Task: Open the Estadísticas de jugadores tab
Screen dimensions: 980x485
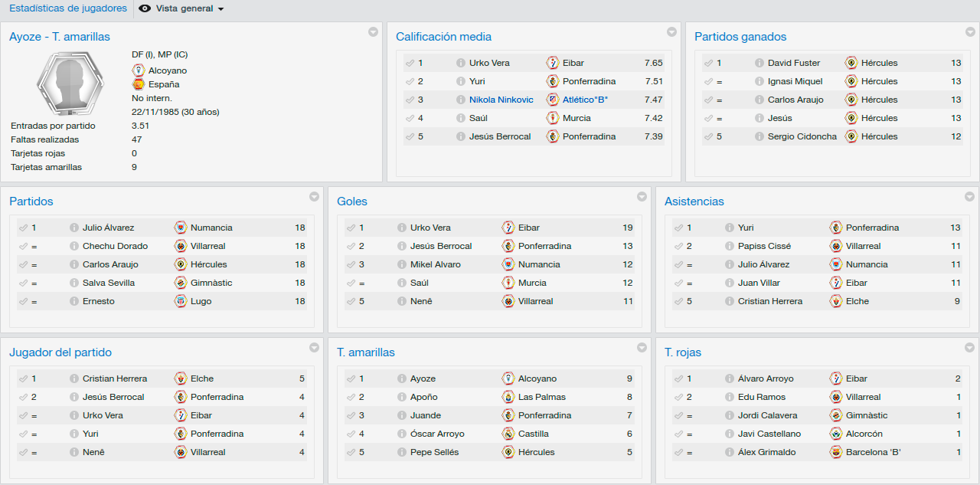Action: click(68, 8)
